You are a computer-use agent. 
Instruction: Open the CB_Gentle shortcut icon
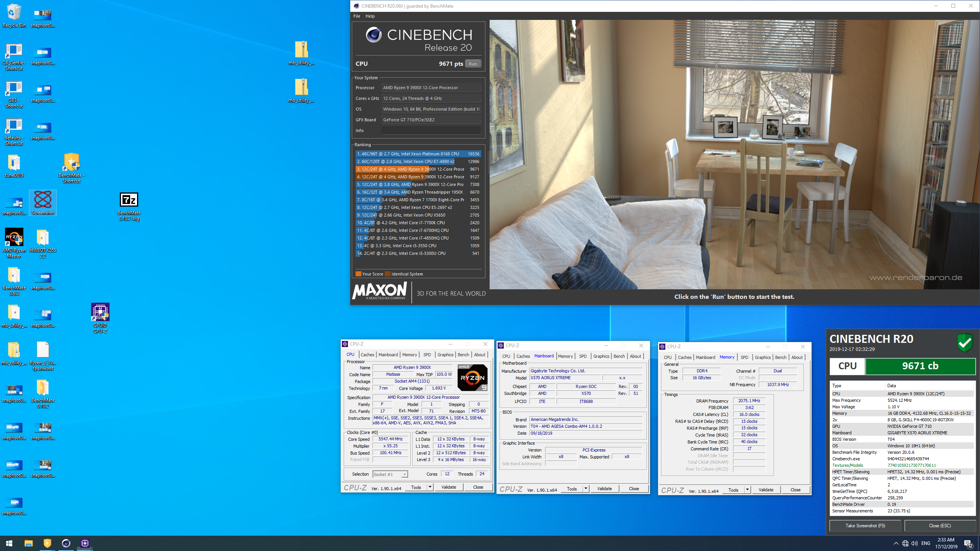tap(14, 57)
